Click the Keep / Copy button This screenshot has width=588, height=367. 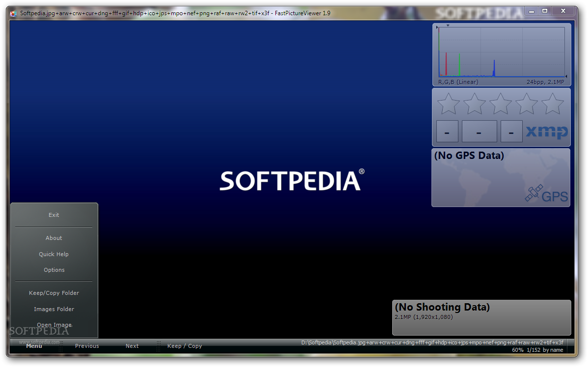[x=185, y=346]
